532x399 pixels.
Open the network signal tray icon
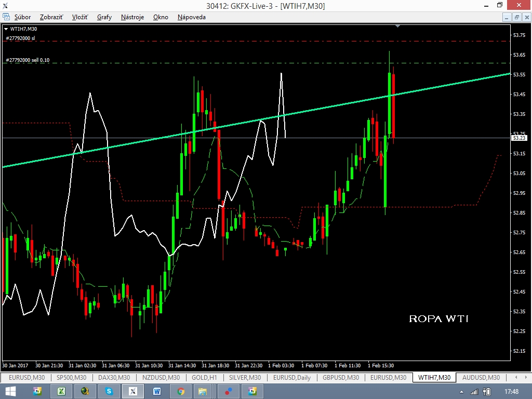coord(474,392)
